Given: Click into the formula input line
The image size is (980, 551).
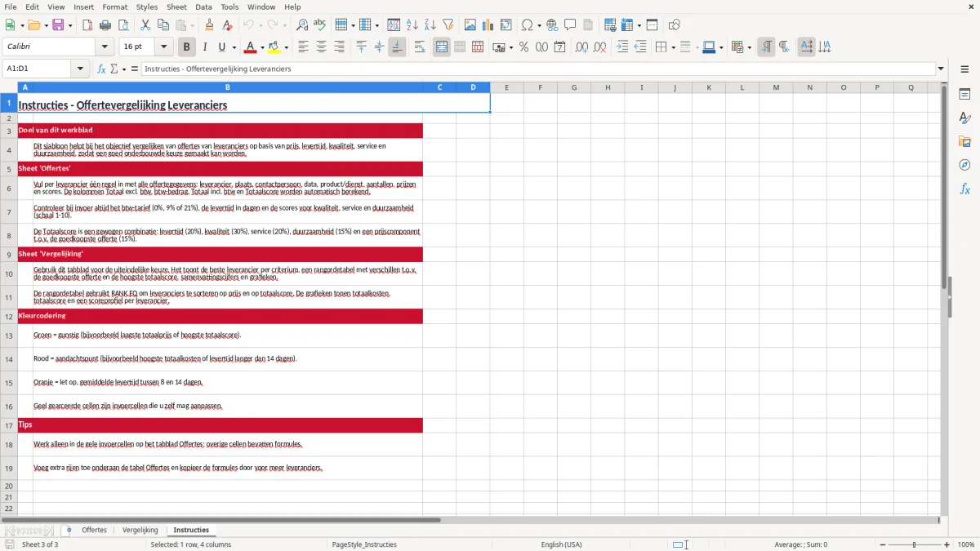Looking at the screenshot, I should [x=538, y=69].
